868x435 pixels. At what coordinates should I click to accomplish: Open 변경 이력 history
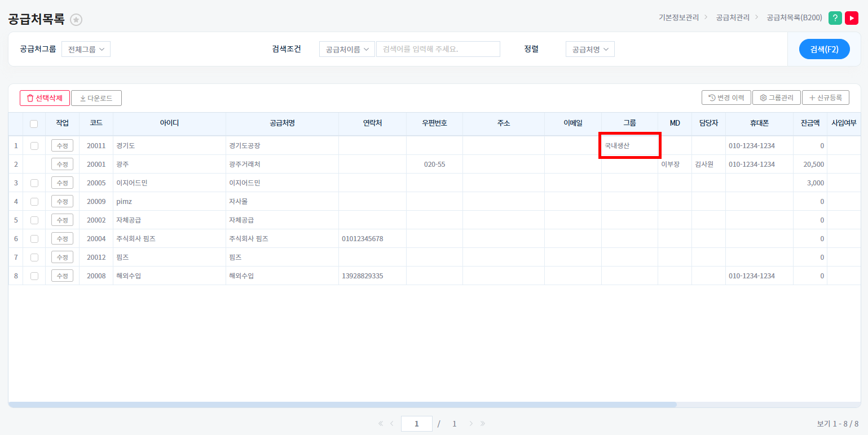[726, 97]
